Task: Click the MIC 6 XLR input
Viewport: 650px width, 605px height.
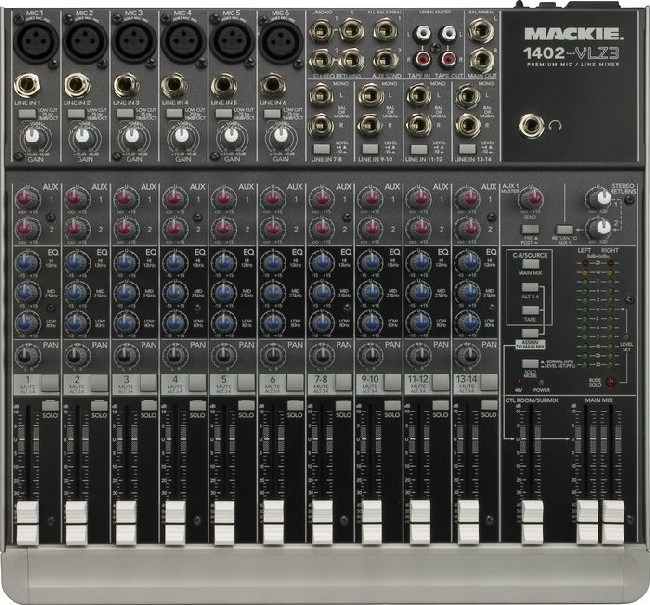Action: coord(281,41)
